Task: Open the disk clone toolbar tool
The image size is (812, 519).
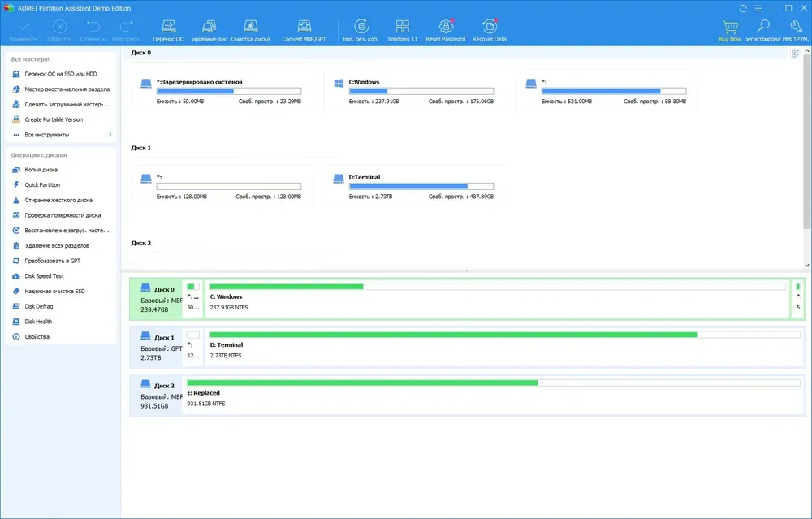Action: pos(209,31)
